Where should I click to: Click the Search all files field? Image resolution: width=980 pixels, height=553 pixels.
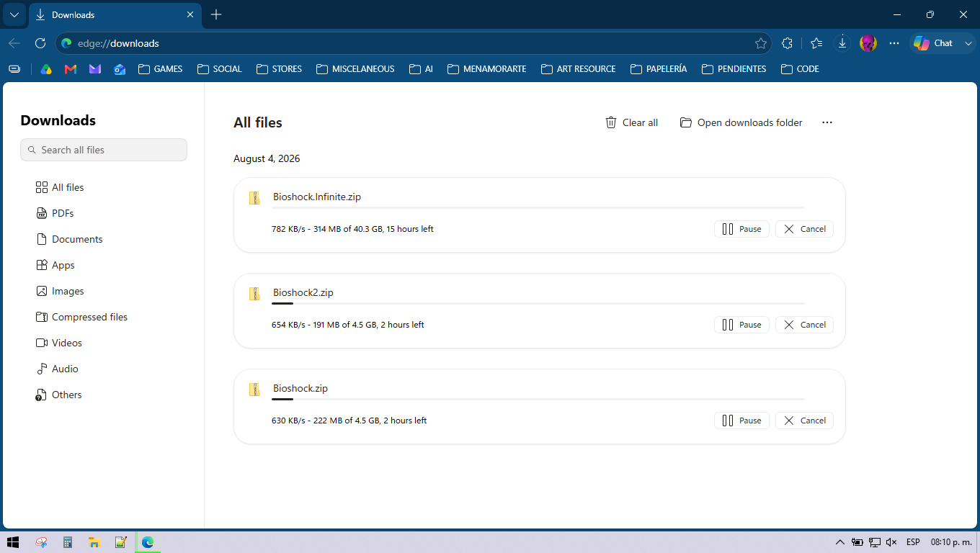pyautogui.click(x=104, y=150)
